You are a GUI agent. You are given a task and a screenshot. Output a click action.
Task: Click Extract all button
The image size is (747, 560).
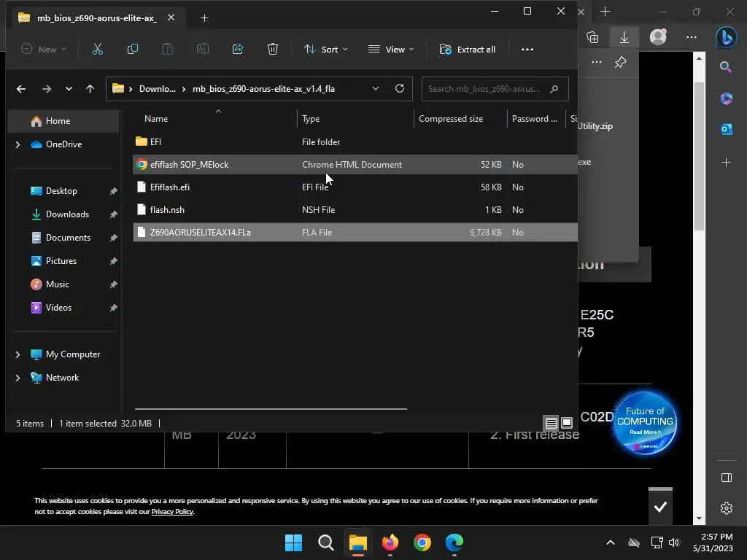[468, 49]
